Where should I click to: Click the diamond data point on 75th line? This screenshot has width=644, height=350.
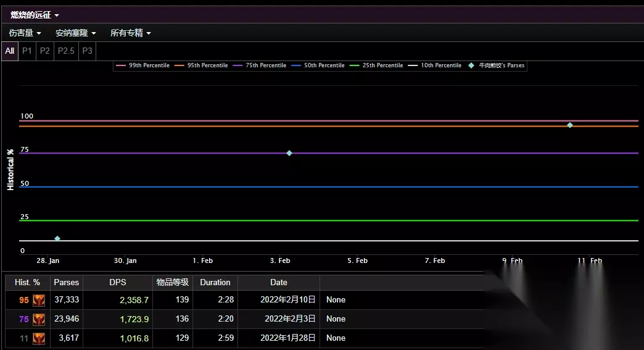tap(289, 153)
